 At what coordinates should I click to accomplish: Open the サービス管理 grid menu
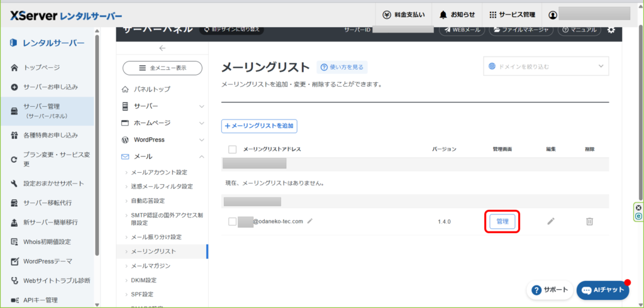click(x=512, y=14)
